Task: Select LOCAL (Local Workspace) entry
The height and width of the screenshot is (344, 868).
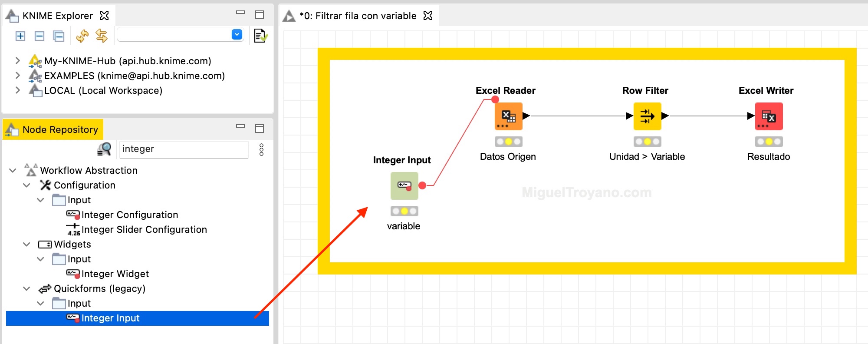Action: (103, 90)
